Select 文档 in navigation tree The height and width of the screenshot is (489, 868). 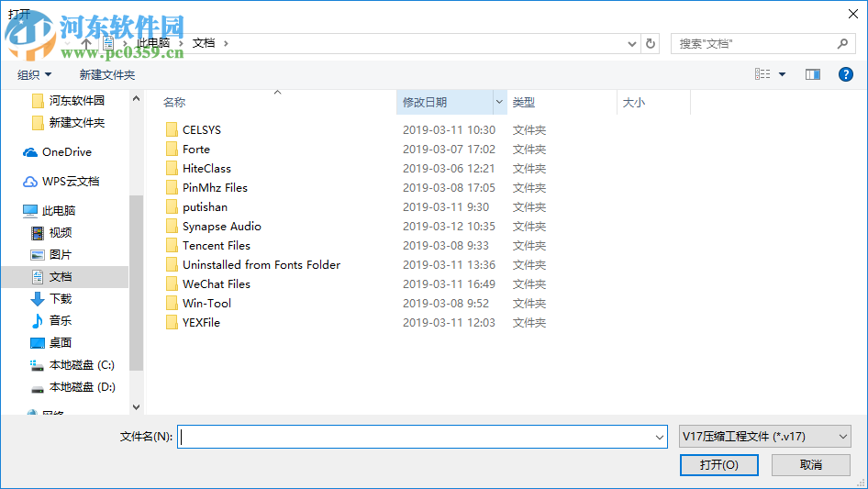point(61,277)
